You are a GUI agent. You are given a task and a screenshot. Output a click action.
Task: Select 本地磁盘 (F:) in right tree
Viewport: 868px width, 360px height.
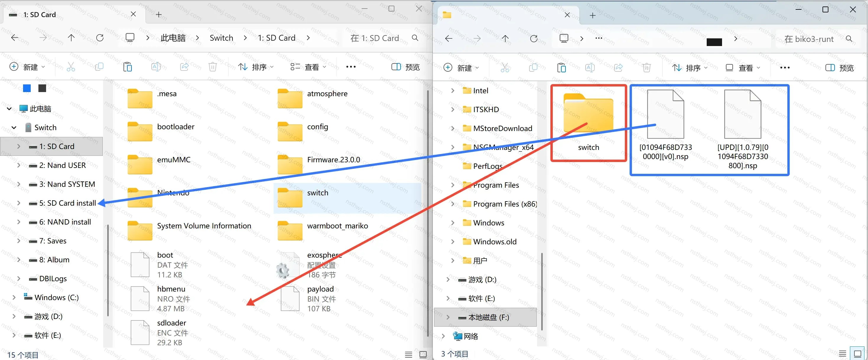(x=485, y=317)
